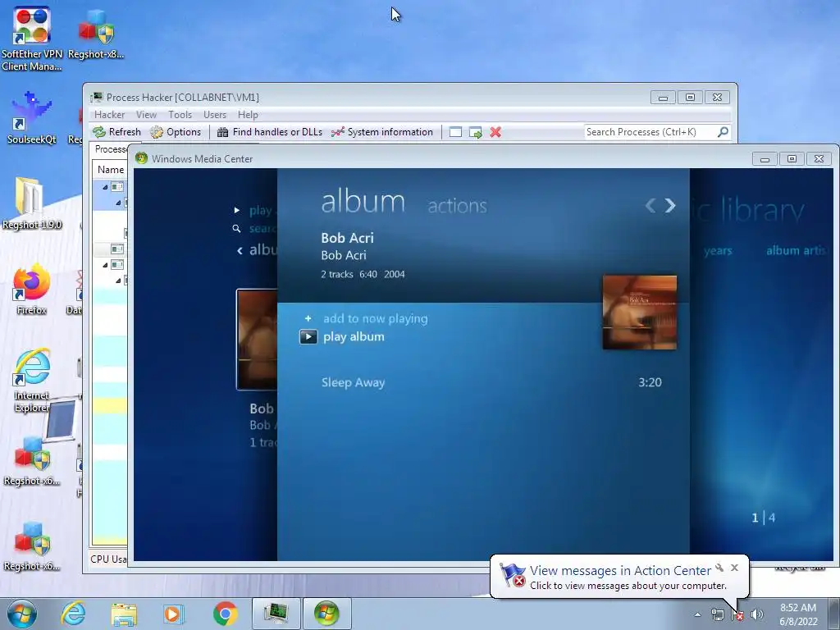The width and height of the screenshot is (840, 630).
Task: Open notification options wrench icon
Action: tap(719, 568)
